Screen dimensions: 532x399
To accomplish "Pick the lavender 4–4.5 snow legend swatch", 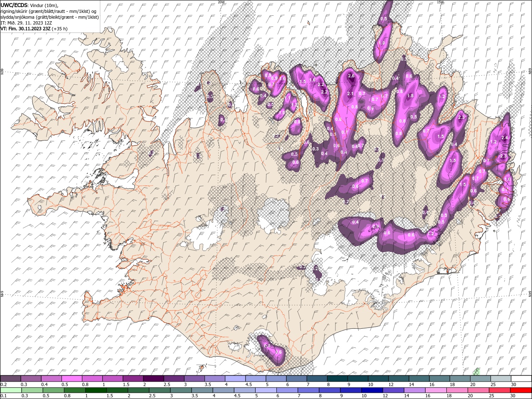I will pyautogui.click(x=235, y=379).
